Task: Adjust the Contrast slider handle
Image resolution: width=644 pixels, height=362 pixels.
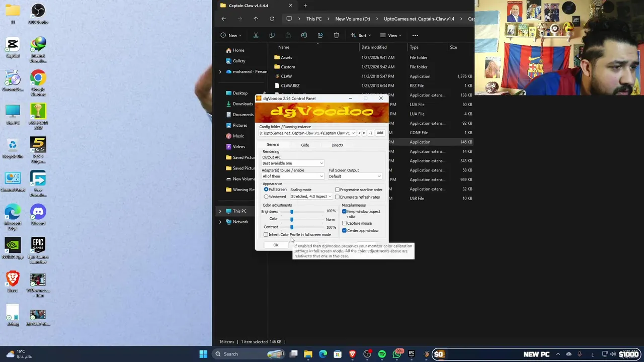Action: coord(291,227)
